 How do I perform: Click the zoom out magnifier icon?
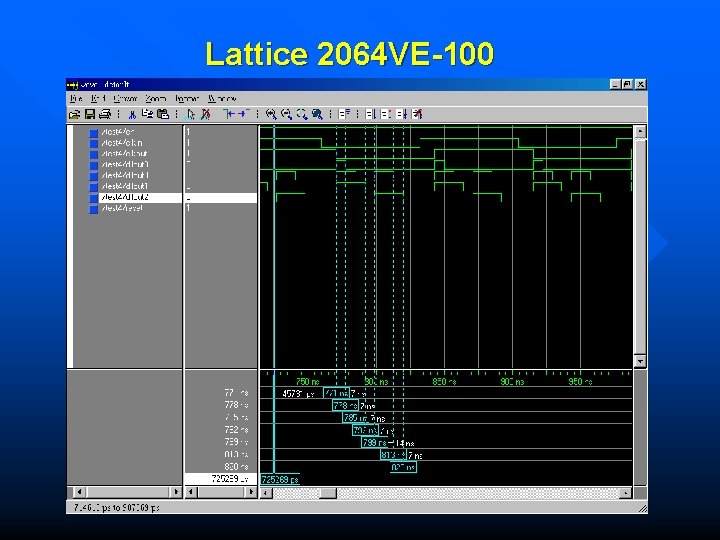[x=287, y=114]
